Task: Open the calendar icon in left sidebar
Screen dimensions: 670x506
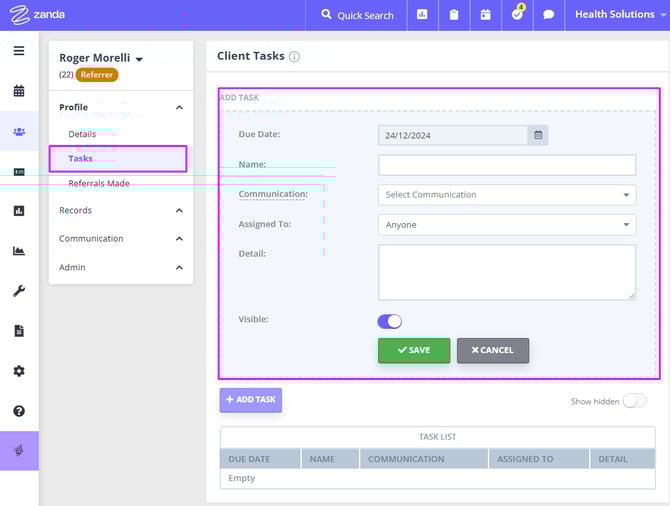Action: click(x=19, y=91)
